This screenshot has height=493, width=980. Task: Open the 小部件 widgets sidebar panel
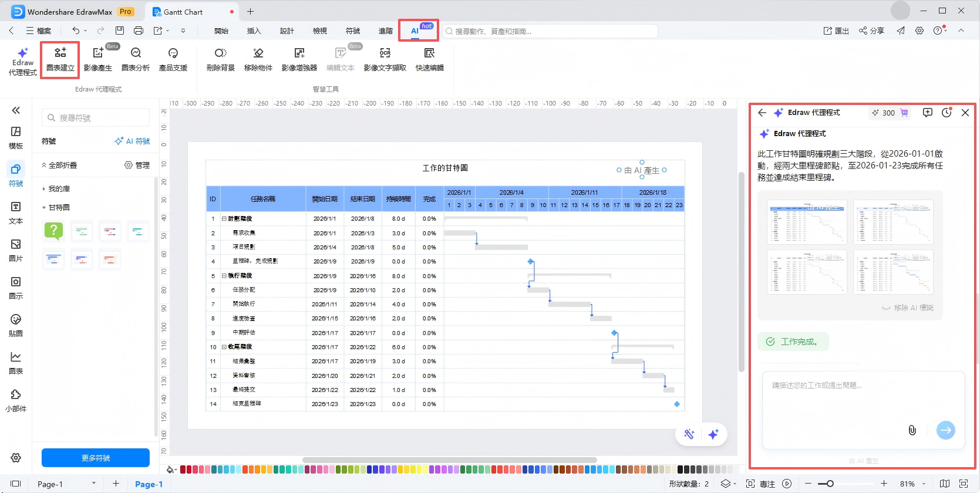pos(16,401)
